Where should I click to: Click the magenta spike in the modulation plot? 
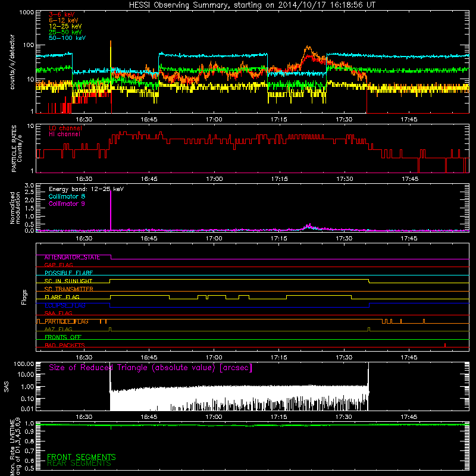pos(111,210)
